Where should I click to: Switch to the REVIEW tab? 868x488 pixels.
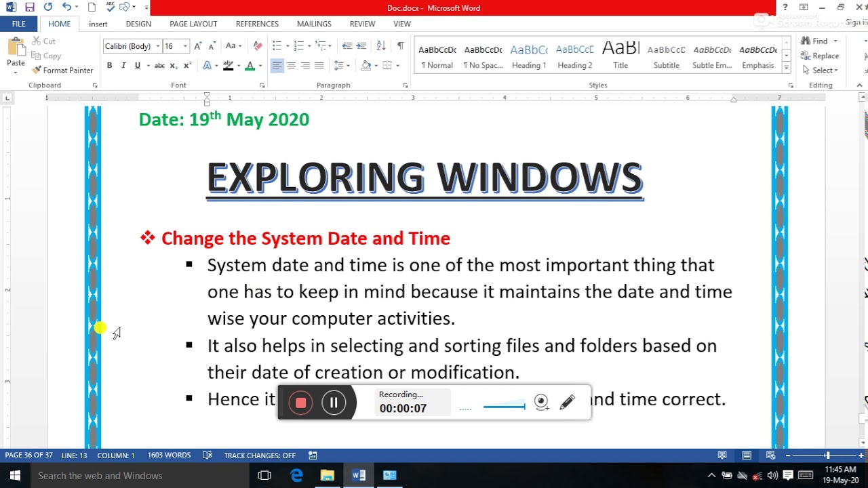pyautogui.click(x=362, y=24)
